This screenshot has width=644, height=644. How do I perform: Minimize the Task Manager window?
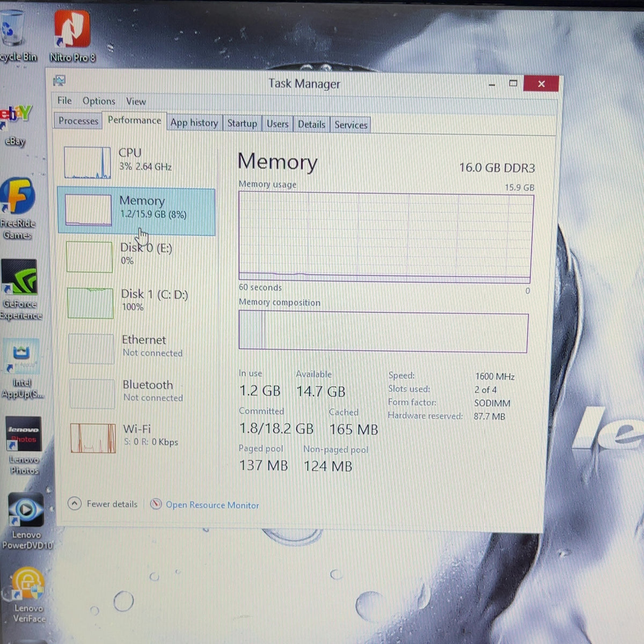(x=492, y=84)
